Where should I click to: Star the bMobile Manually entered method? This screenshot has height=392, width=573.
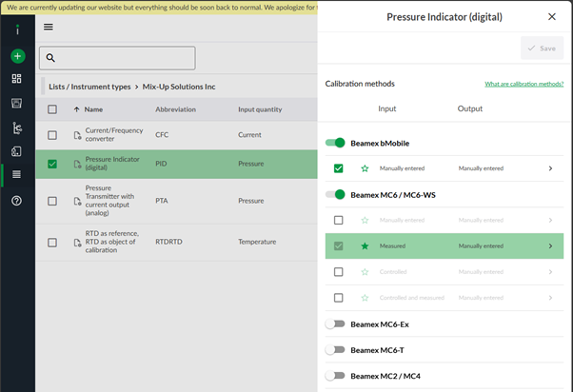click(x=365, y=168)
